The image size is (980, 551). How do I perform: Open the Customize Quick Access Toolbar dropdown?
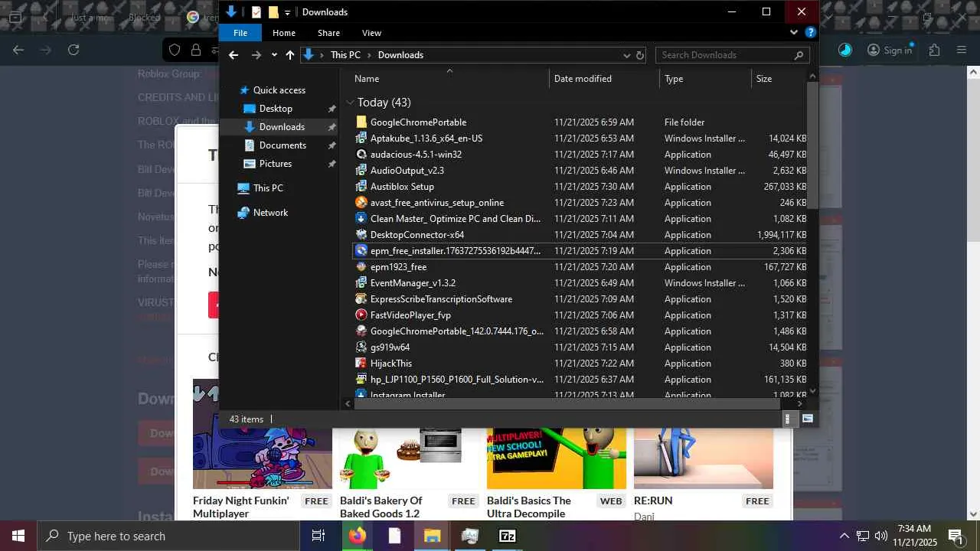coord(288,12)
